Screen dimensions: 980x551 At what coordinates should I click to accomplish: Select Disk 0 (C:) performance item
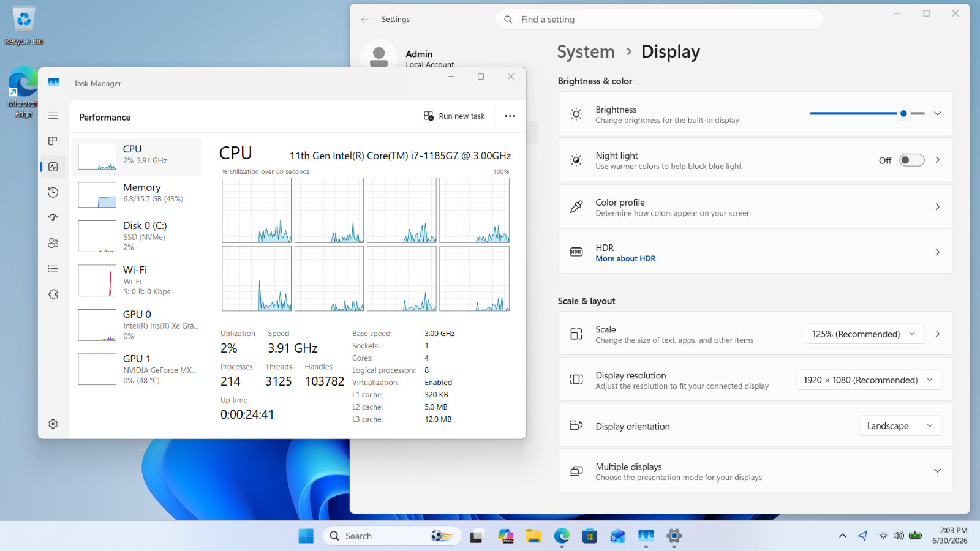[x=137, y=236]
